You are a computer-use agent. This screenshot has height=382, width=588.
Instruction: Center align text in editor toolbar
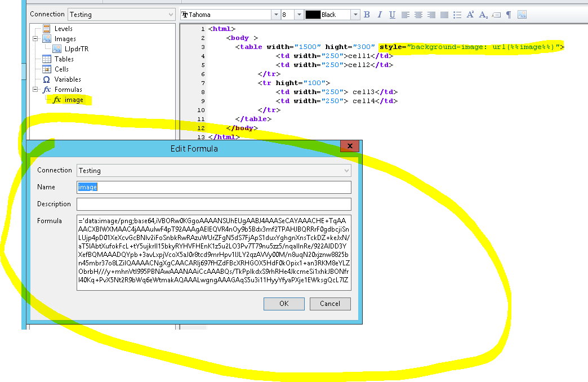[418, 15]
